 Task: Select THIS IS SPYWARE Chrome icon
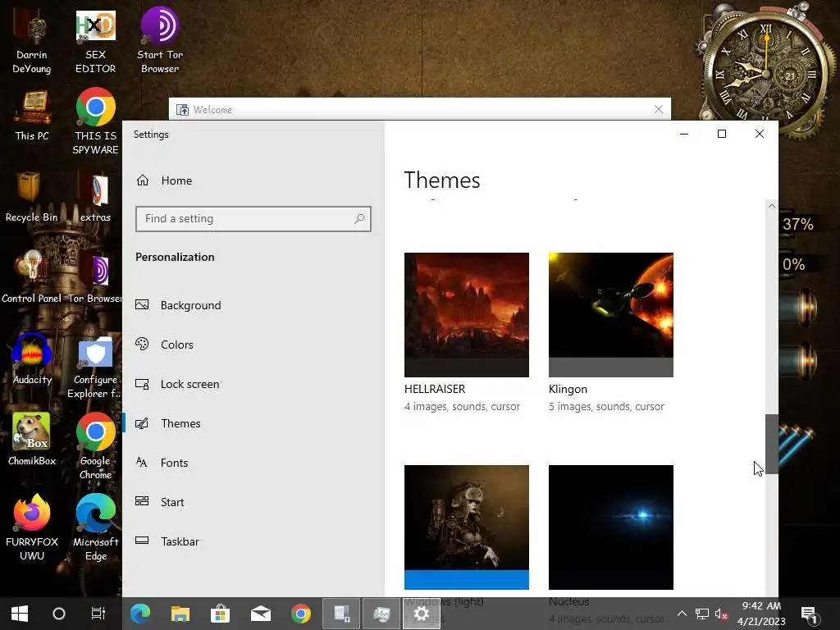coord(95,121)
